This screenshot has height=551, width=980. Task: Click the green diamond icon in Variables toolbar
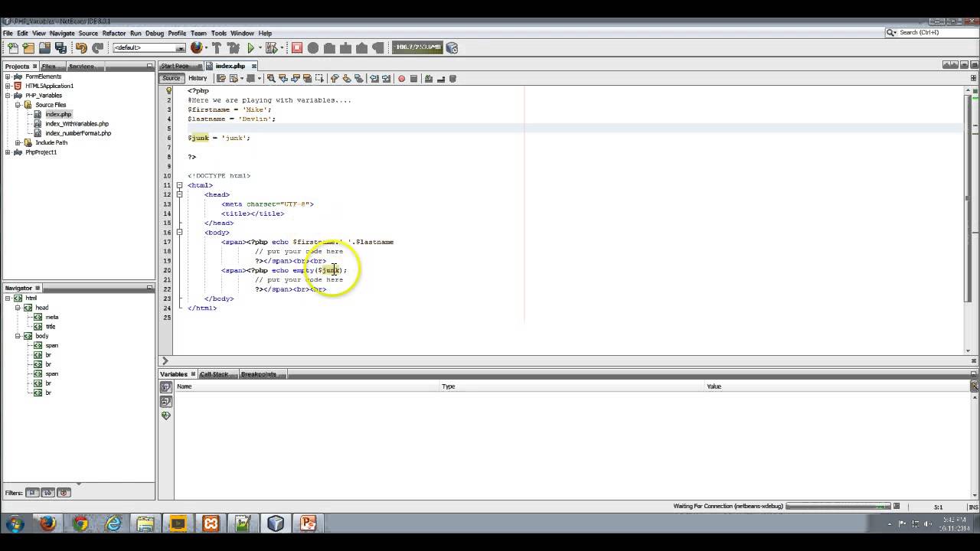(x=165, y=416)
